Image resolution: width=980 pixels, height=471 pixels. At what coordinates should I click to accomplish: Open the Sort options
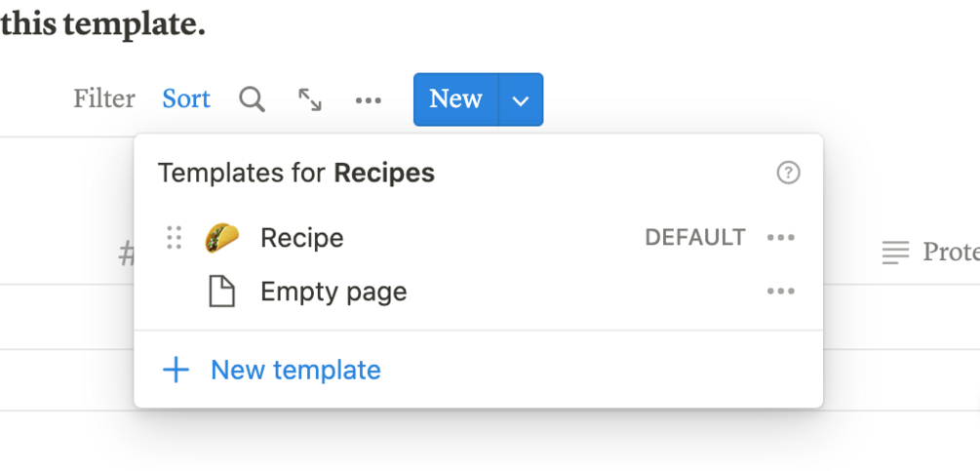[x=186, y=99]
